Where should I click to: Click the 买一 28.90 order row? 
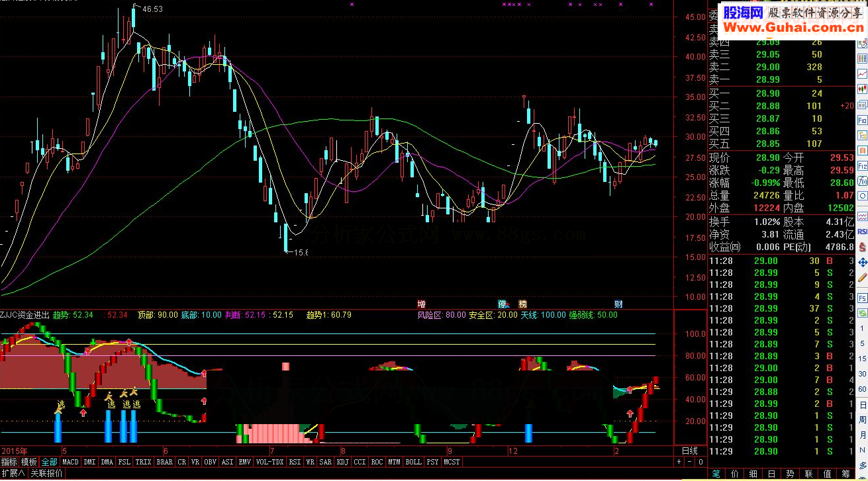click(x=780, y=94)
